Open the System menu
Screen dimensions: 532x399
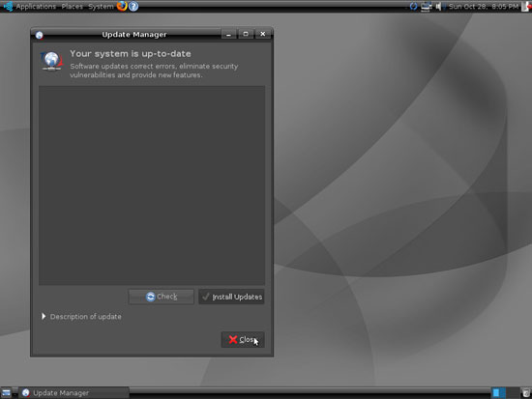pos(101,7)
